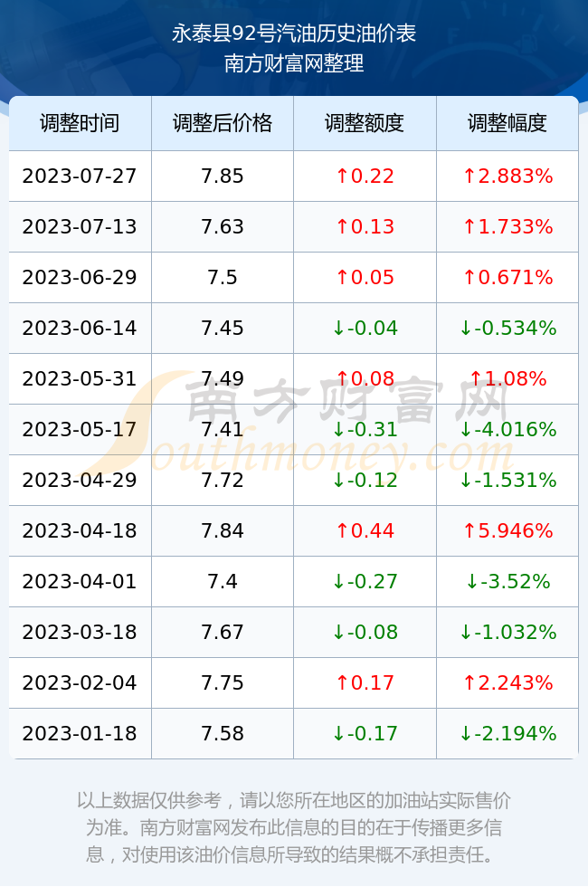Click the title 永泰县92号汽油历史油价表
Image resolution: width=588 pixels, height=887 pixels.
tap(294, 34)
